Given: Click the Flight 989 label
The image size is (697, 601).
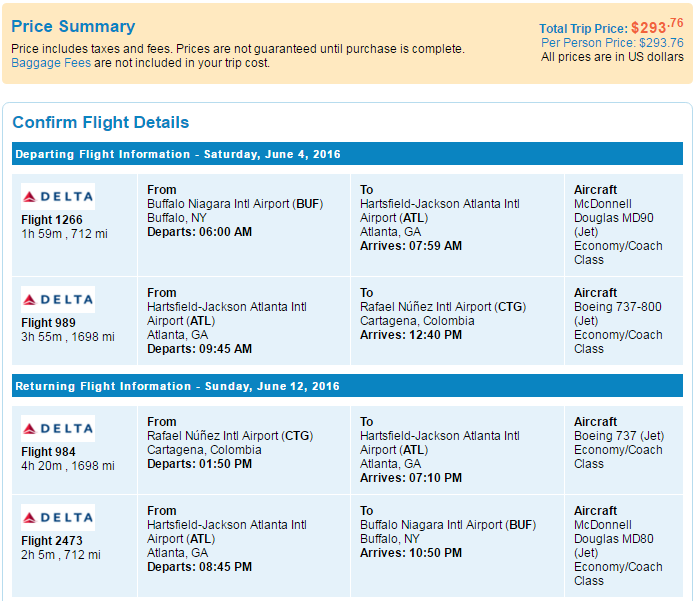Looking at the screenshot, I should coord(48,323).
